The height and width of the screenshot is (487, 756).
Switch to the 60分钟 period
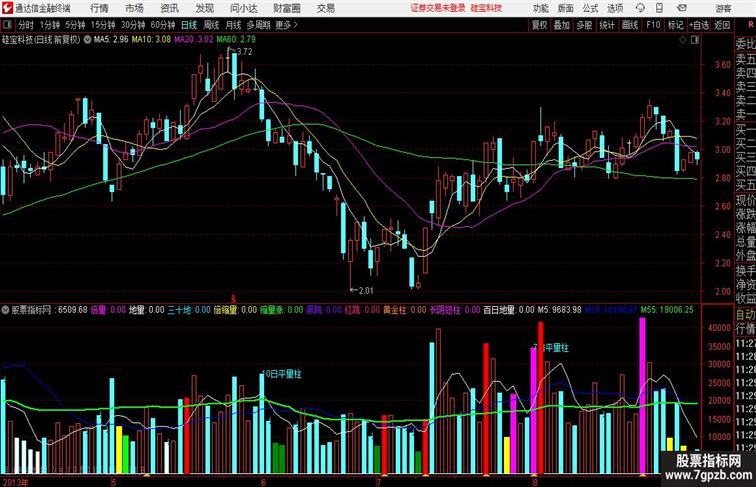163,25
